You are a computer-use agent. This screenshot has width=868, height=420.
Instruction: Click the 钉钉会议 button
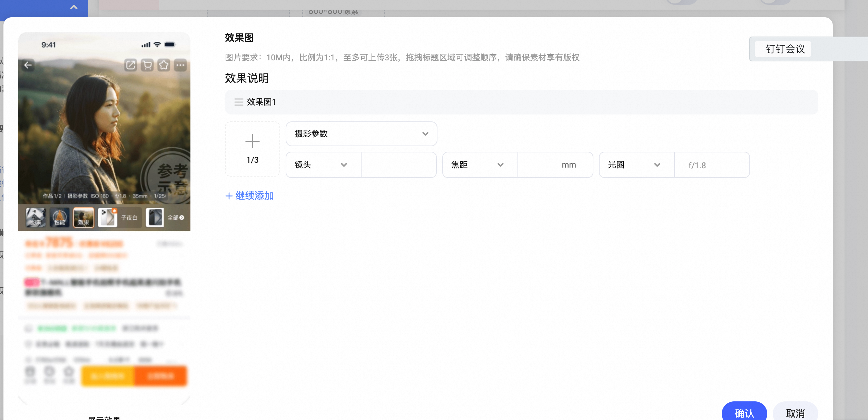pos(783,49)
